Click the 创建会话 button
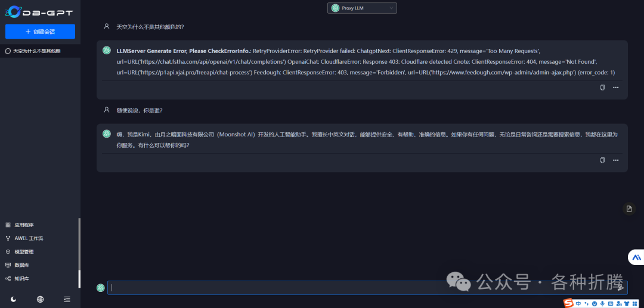Viewport: 644px width, 308px height. 41,32
